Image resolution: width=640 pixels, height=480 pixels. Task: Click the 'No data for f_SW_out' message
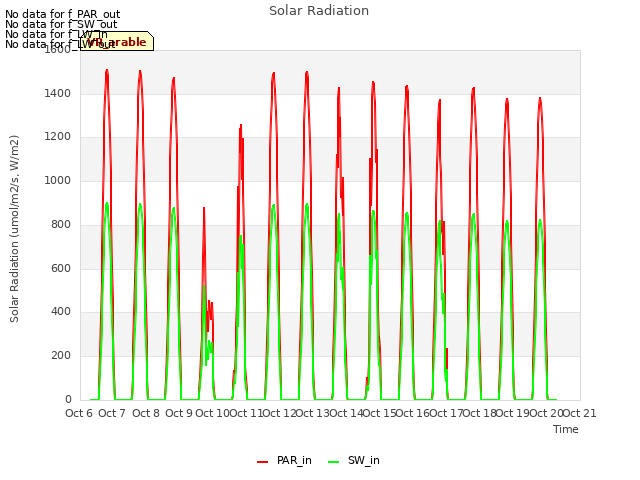coord(61,24)
